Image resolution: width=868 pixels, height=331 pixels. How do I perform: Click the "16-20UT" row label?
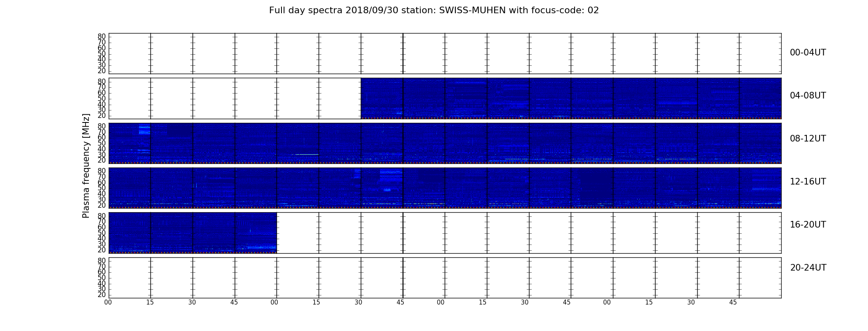tap(808, 225)
